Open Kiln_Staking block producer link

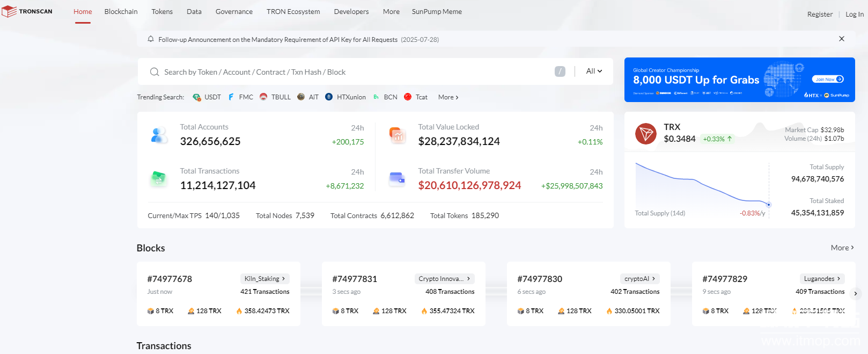pyautogui.click(x=264, y=279)
